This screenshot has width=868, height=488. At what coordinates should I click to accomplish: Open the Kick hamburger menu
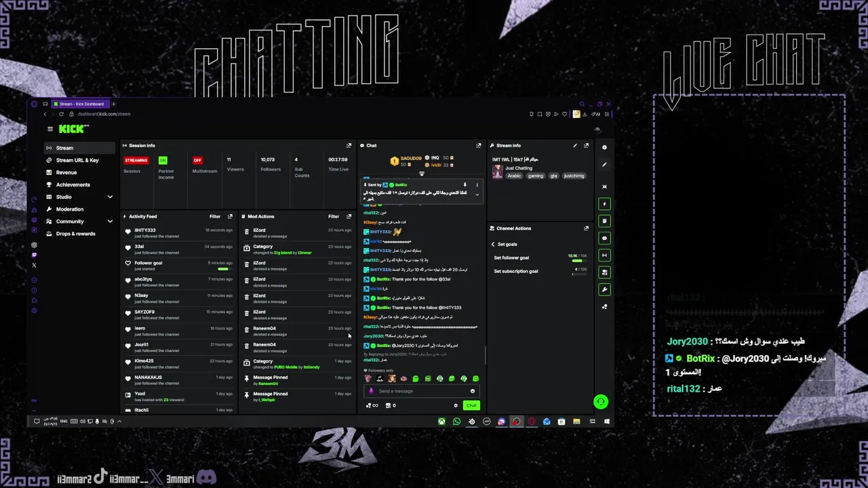(x=50, y=129)
